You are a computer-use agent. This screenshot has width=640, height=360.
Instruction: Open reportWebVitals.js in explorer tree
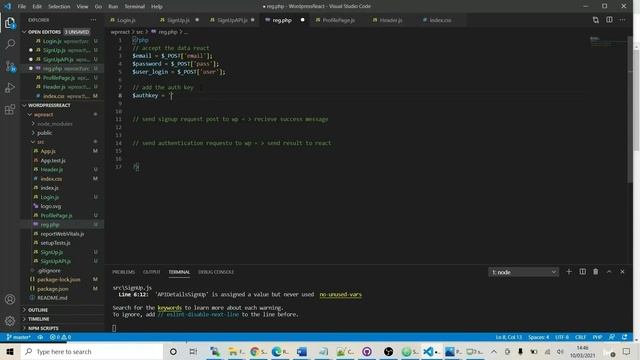[x=62, y=234]
